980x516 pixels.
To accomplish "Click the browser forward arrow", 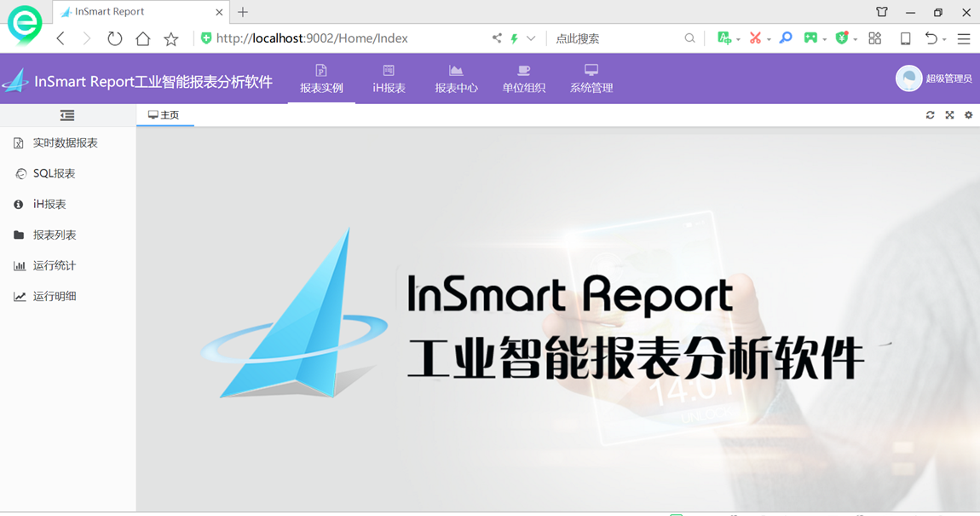I will [x=87, y=38].
